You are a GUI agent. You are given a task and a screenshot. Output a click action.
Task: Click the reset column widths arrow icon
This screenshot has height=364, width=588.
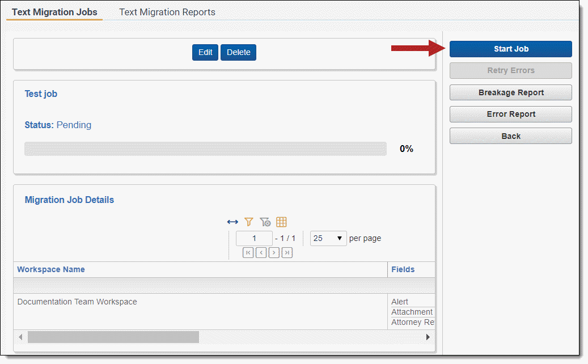[x=232, y=222]
